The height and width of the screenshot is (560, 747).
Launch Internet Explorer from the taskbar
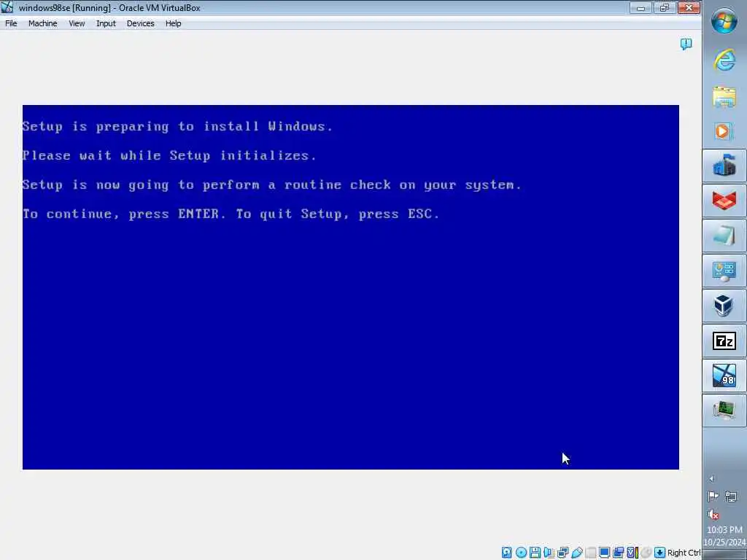[x=724, y=60]
